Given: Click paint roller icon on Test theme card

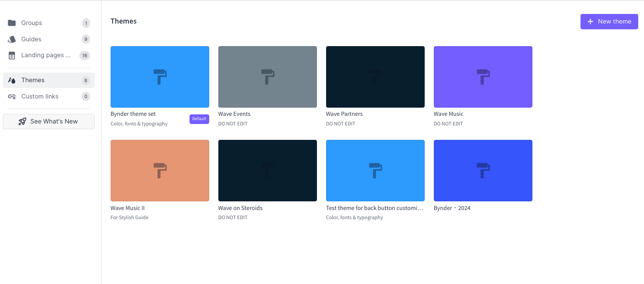Looking at the screenshot, I should (376, 171).
